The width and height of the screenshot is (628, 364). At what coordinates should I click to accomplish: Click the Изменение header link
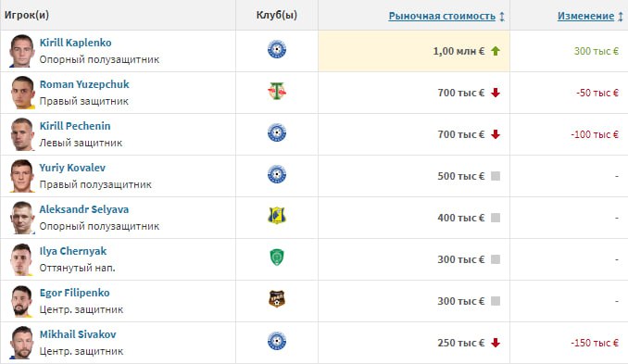pyautogui.click(x=585, y=16)
